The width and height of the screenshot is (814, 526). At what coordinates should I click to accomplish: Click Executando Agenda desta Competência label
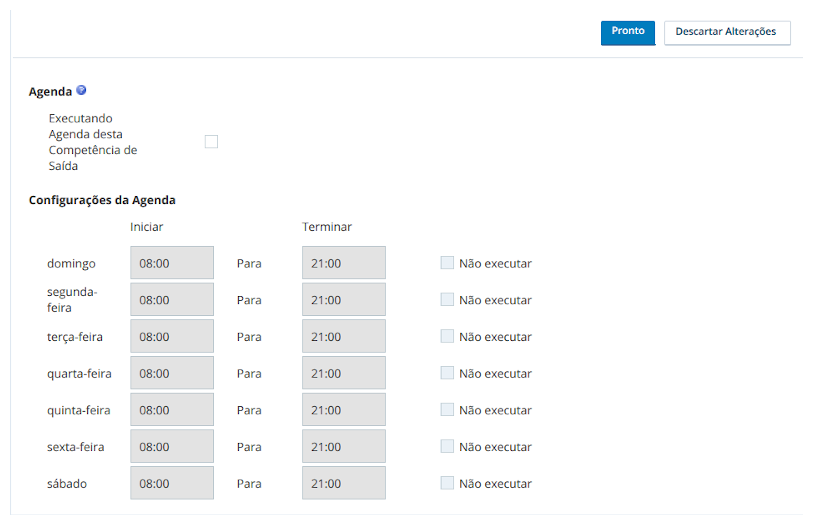coord(93,142)
